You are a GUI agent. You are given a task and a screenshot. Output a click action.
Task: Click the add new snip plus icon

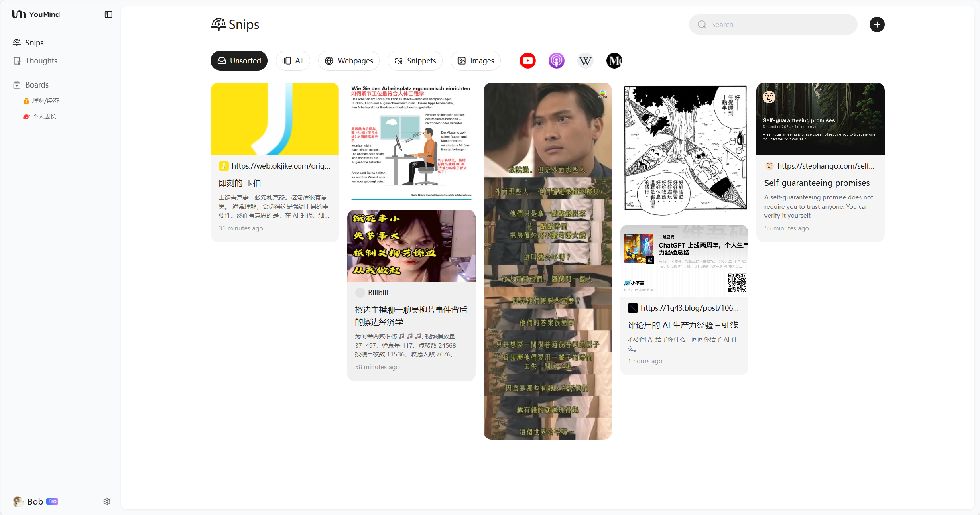pyautogui.click(x=877, y=24)
